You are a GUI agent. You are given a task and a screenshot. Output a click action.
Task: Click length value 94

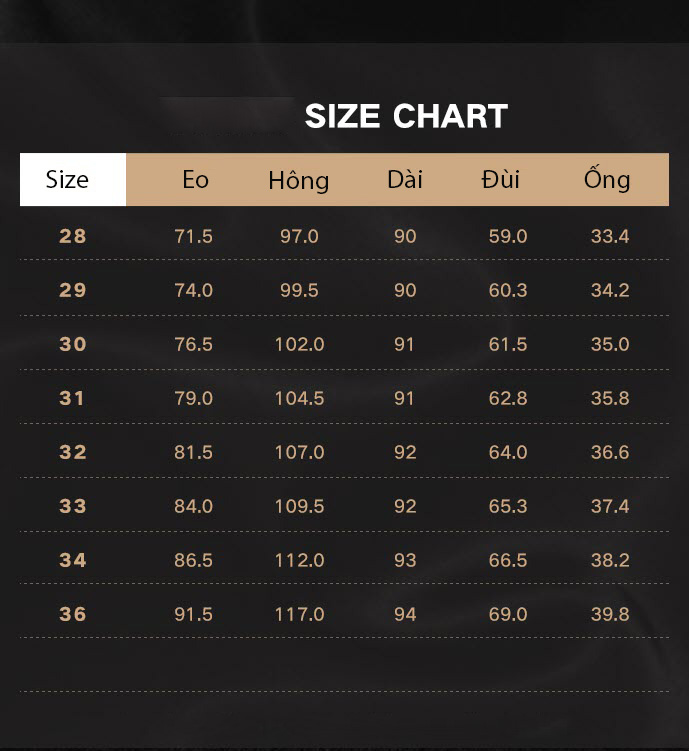click(x=405, y=614)
